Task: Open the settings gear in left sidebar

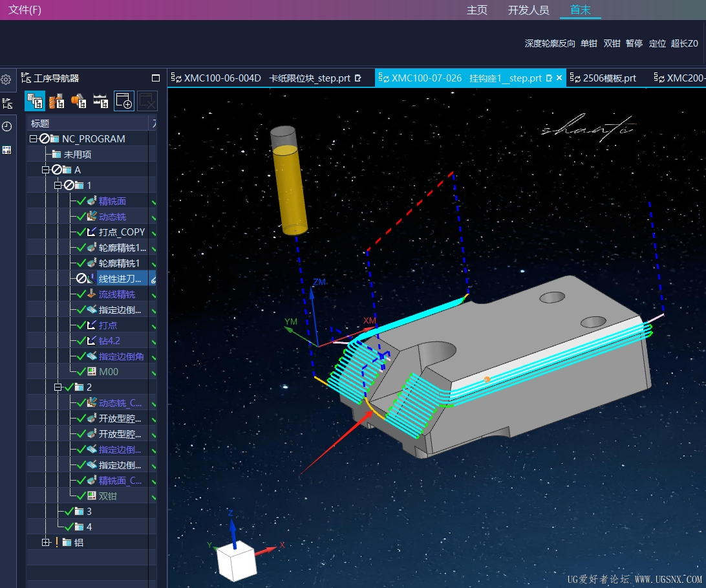Action: [x=6, y=80]
